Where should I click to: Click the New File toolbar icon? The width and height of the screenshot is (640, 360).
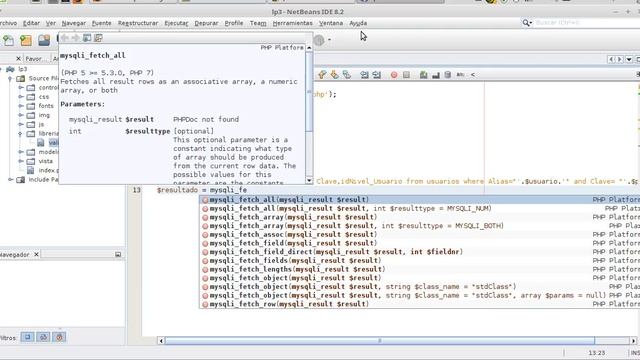(8, 40)
